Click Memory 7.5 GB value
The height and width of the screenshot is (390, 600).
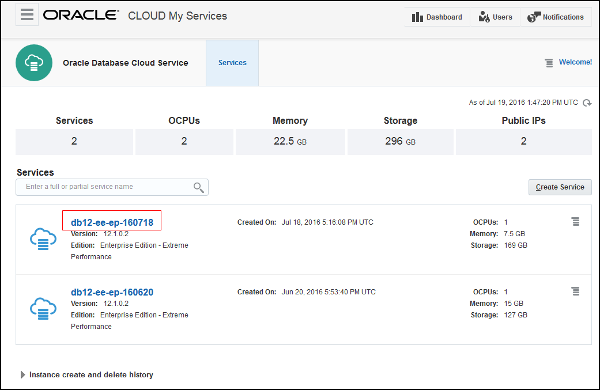(x=514, y=234)
